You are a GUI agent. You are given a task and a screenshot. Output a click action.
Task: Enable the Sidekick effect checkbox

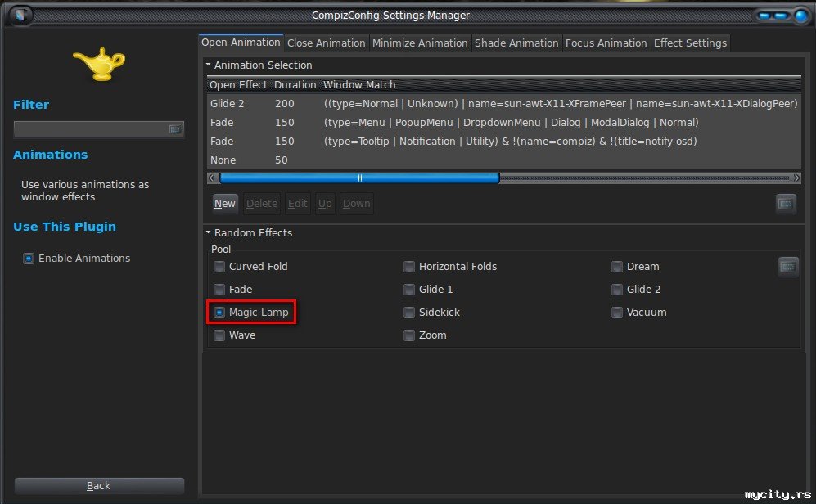(409, 313)
